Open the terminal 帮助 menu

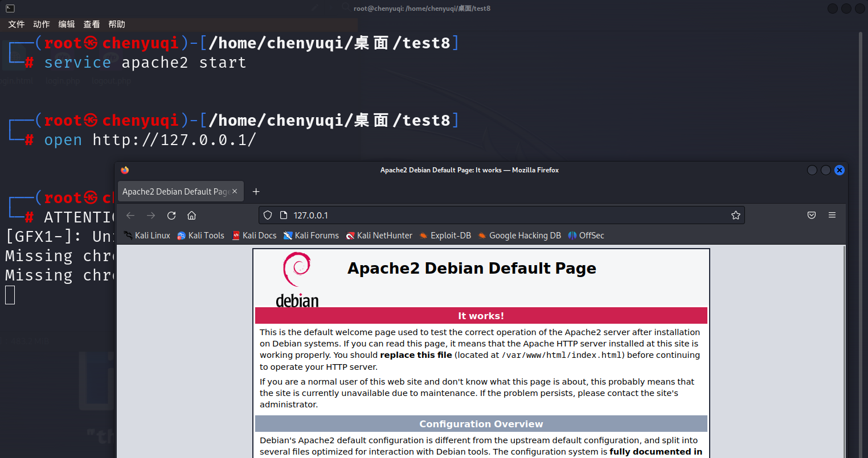117,24
